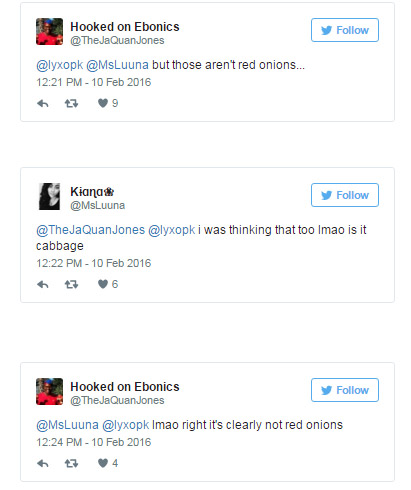Open Kiana display name in second tweet
The image size is (411, 490).
[x=92, y=192]
